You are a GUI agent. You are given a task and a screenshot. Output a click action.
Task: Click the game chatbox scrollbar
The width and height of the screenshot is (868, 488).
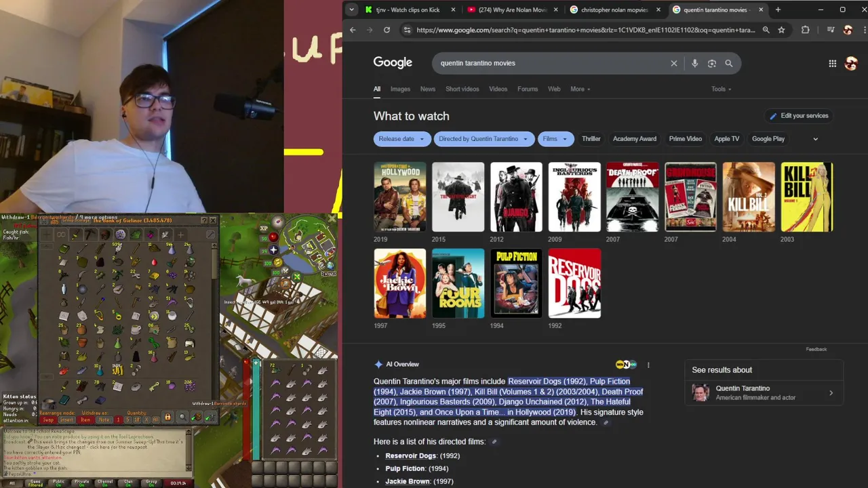click(x=189, y=450)
